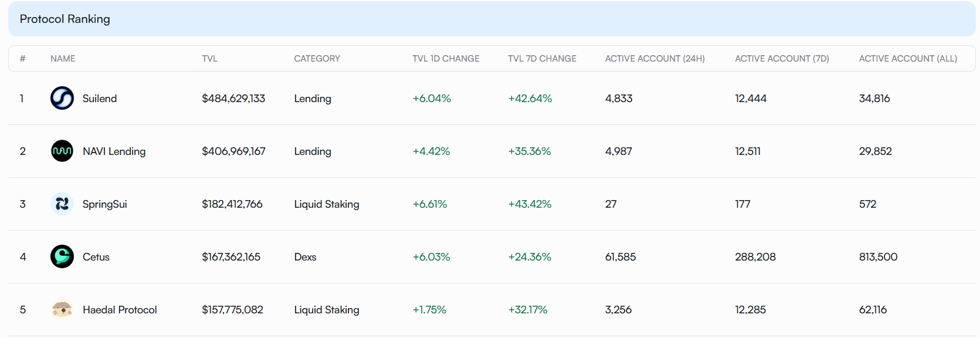Viewport: 980px width, 338px height.
Task: Sort by ACTIVE ACCOUNT (ALL) header
Action: [x=908, y=59]
